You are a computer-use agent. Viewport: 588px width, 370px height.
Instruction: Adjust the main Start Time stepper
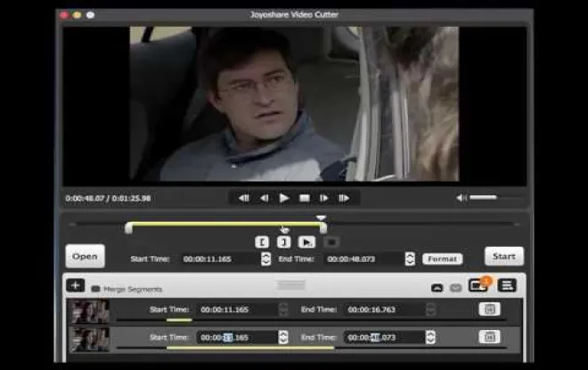265,259
